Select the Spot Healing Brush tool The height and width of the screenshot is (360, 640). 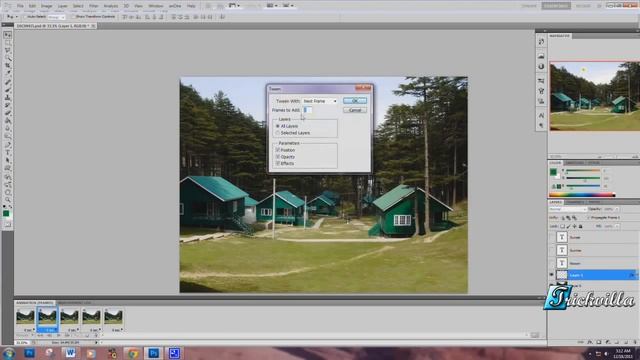coord(8,83)
